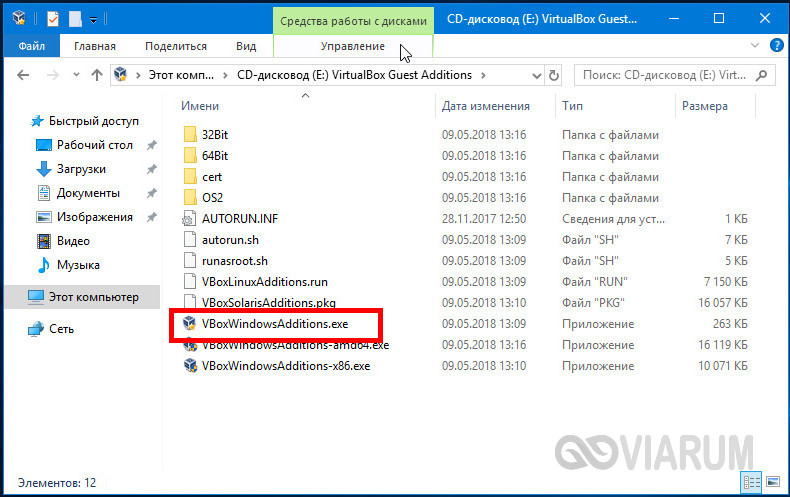This screenshot has width=790, height=497.
Task: Switch to the Главная ribbon tab
Action: tap(95, 46)
